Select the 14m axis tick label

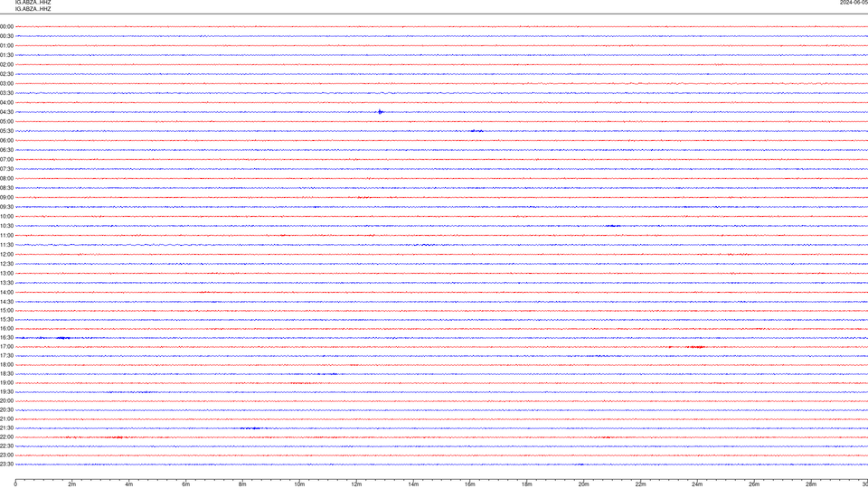[x=413, y=484]
